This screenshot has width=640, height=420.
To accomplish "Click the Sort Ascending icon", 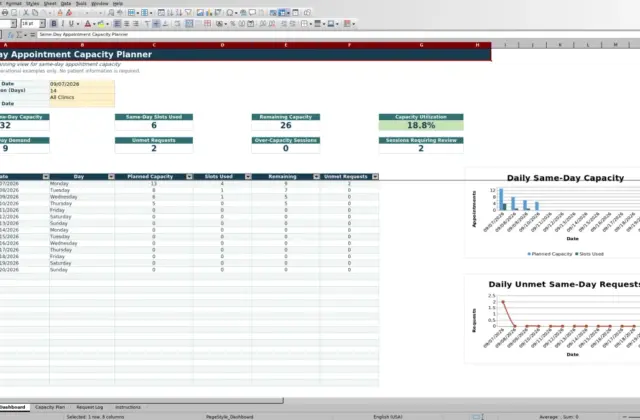I will (x=170, y=13).
